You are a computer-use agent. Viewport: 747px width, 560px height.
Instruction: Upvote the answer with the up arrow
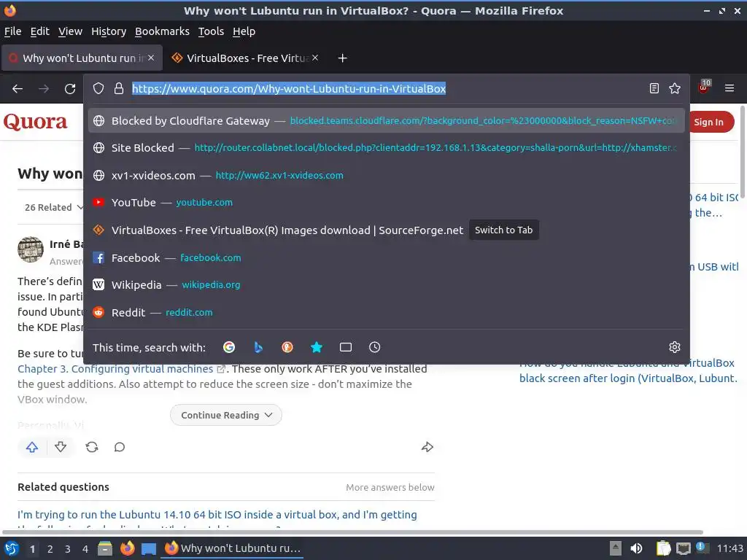point(32,447)
